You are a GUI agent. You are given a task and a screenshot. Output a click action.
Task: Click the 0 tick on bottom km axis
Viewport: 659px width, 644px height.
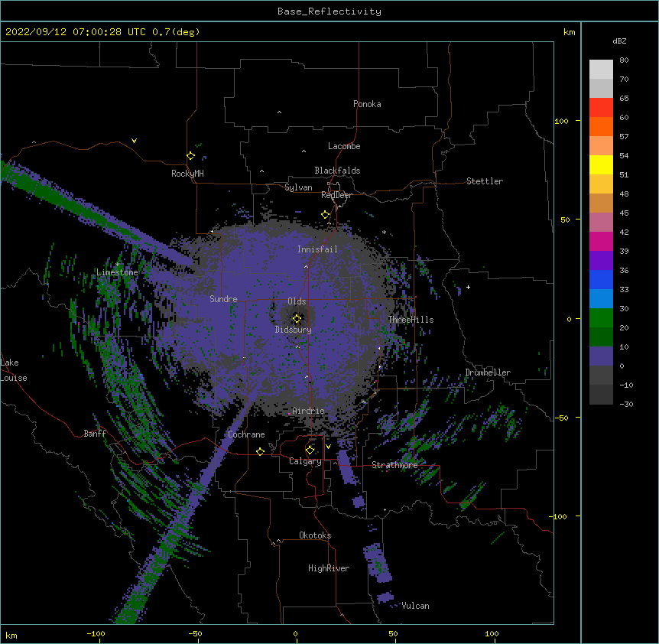coord(296,634)
